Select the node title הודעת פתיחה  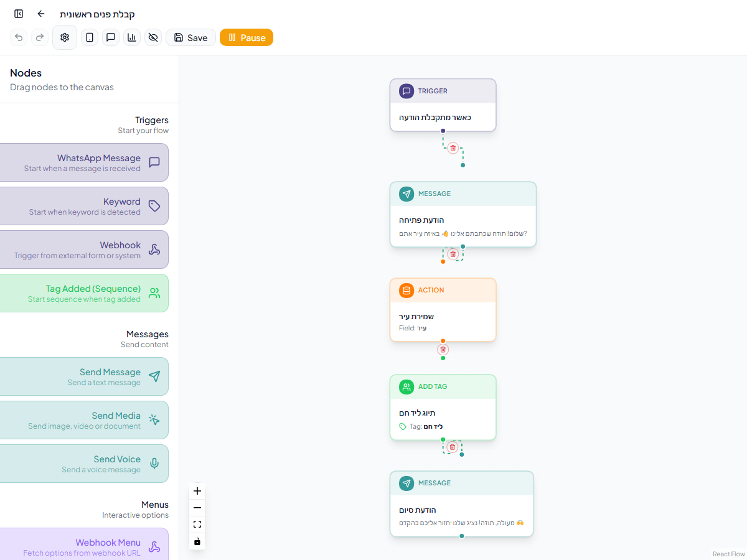coord(421,220)
